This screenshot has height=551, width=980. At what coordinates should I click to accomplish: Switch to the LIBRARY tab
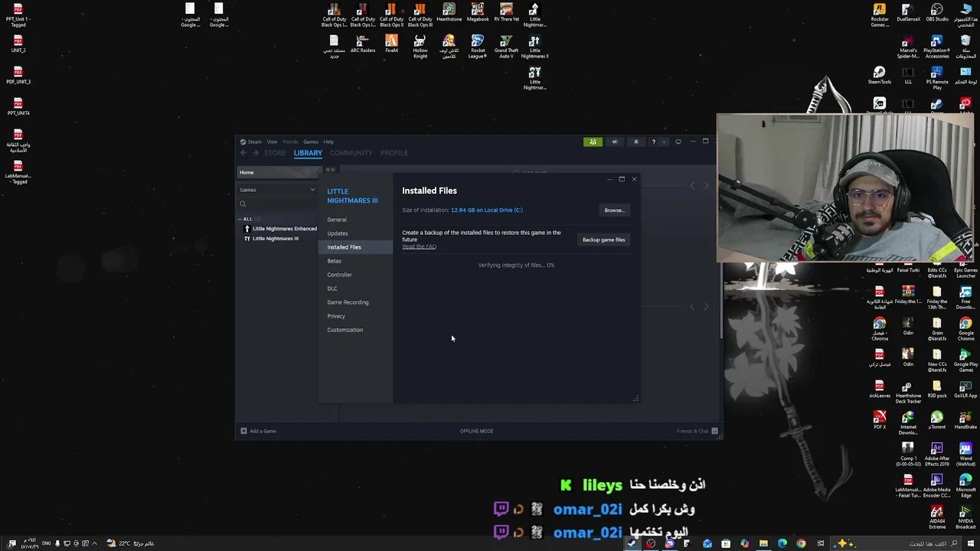308,153
